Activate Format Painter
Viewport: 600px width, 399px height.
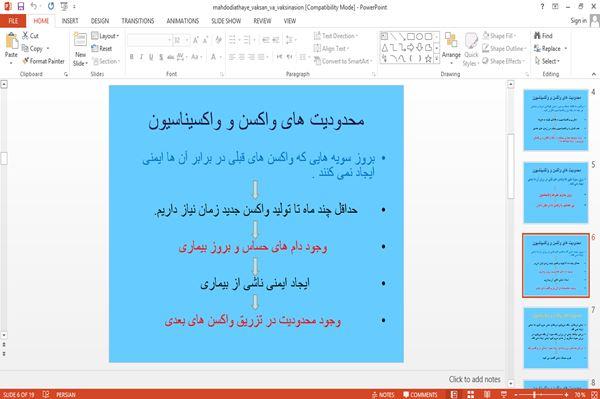[x=43, y=61]
